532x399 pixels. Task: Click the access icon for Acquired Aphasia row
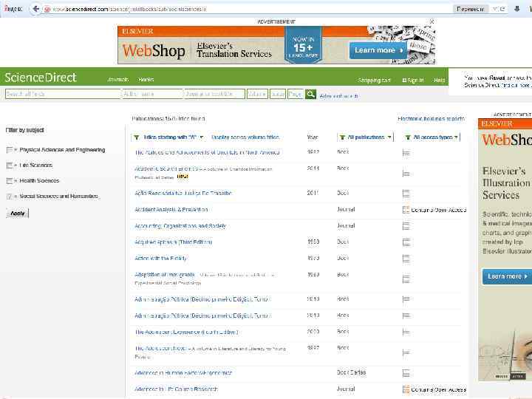click(x=406, y=242)
